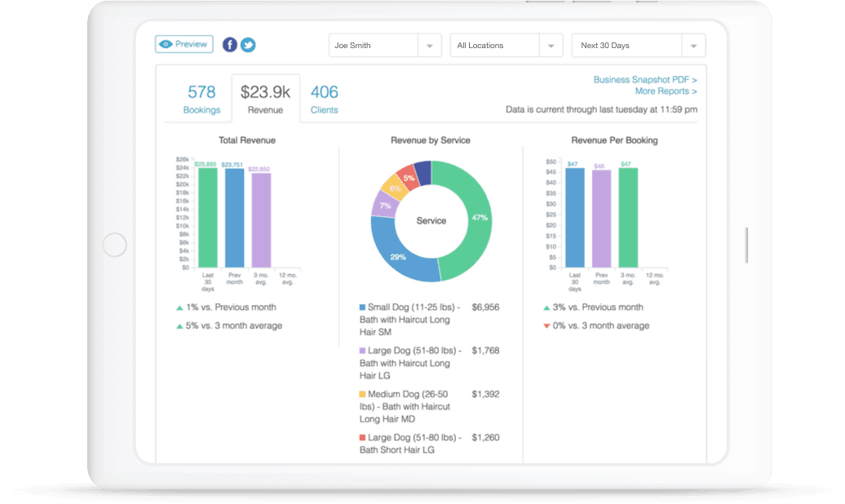This screenshot has height=504, width=845.
Task: Download the Business Snapshot PDF
Action: [644, 80]
